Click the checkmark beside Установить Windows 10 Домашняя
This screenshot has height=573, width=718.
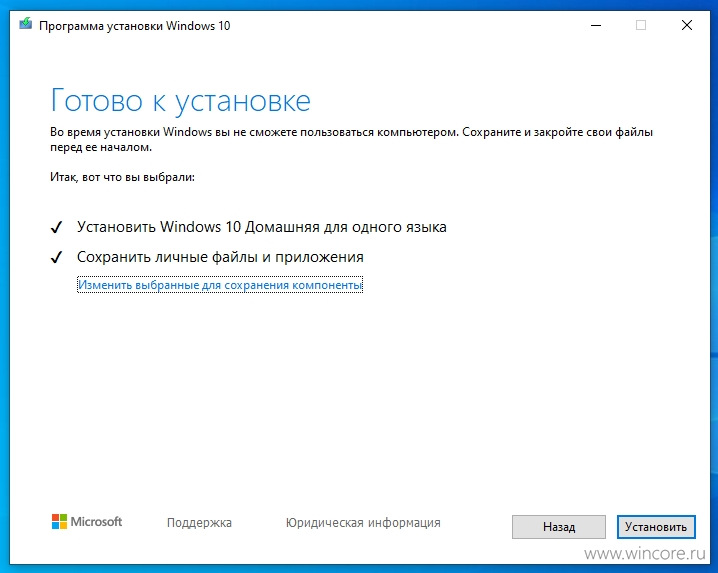(x=56, y=227)
